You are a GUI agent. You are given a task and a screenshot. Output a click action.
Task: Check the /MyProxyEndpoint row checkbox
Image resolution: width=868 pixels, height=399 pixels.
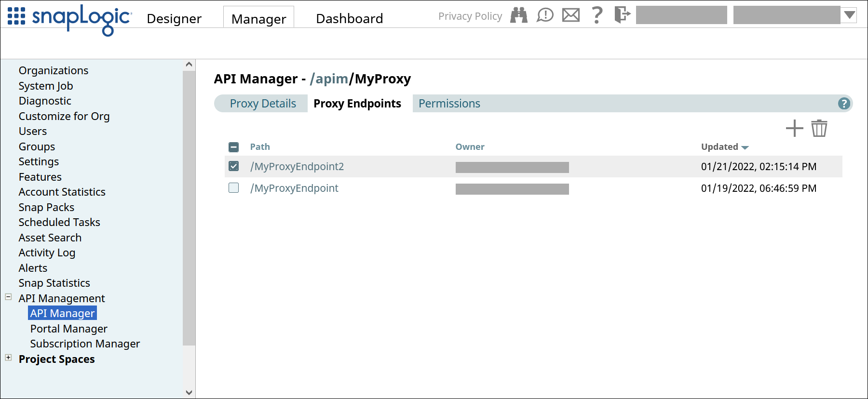[233, 188]
